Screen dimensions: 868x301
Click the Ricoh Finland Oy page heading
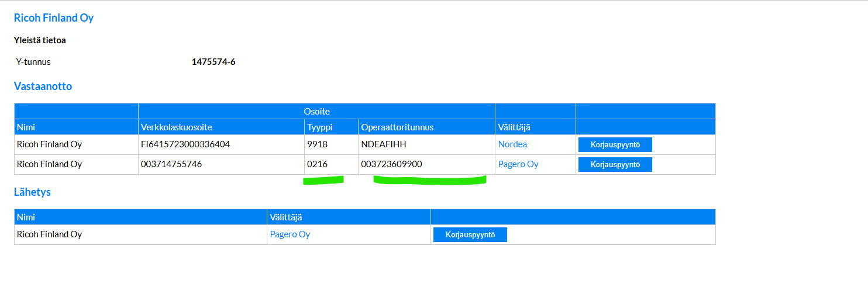(54, 18)
